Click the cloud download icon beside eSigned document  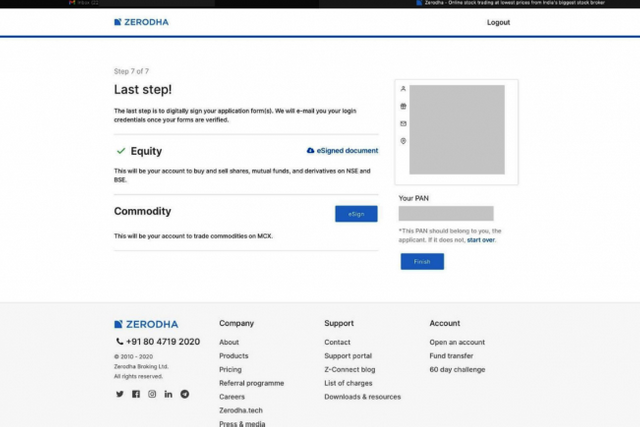(310, 151)
